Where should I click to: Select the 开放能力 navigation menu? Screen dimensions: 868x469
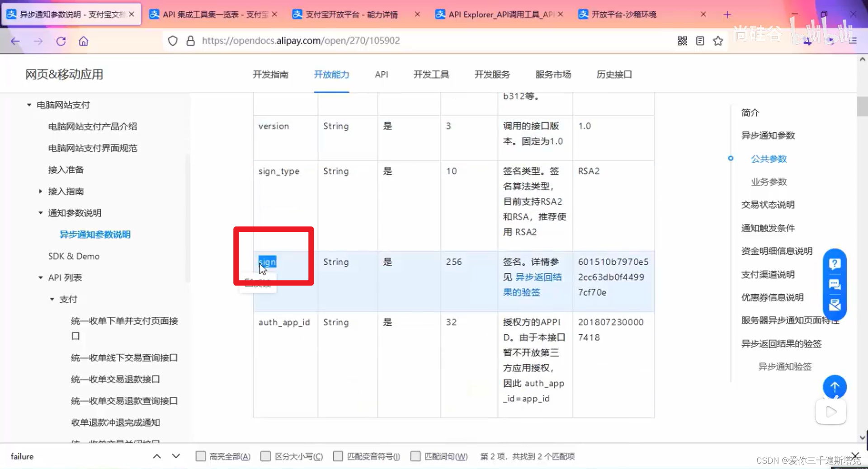click(x=331, y=75)
